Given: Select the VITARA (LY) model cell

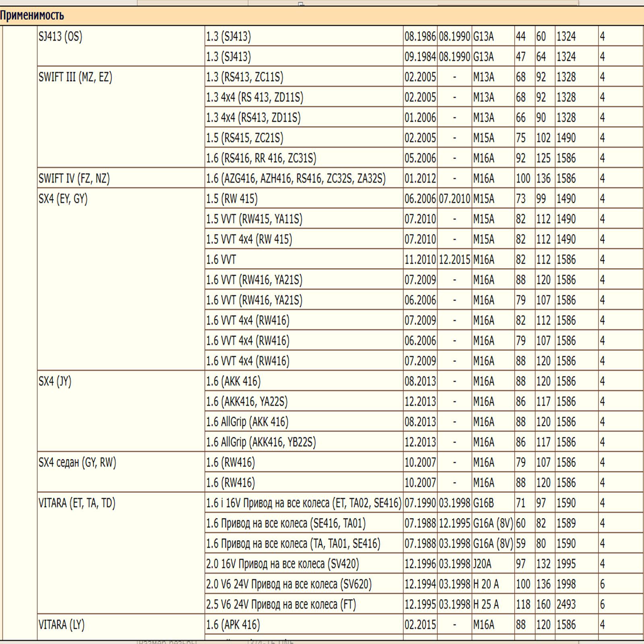Looking at the screenshot, I should (62, 625).
